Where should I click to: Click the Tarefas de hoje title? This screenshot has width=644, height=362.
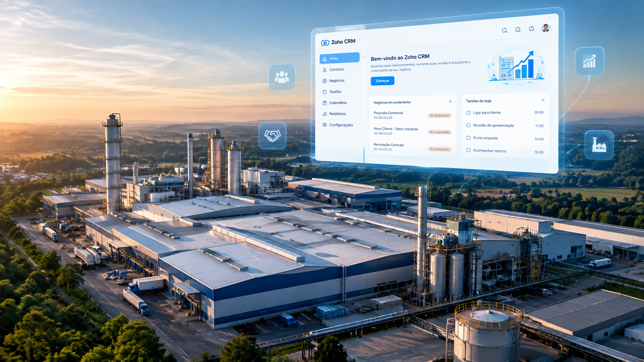click(479, 101)
